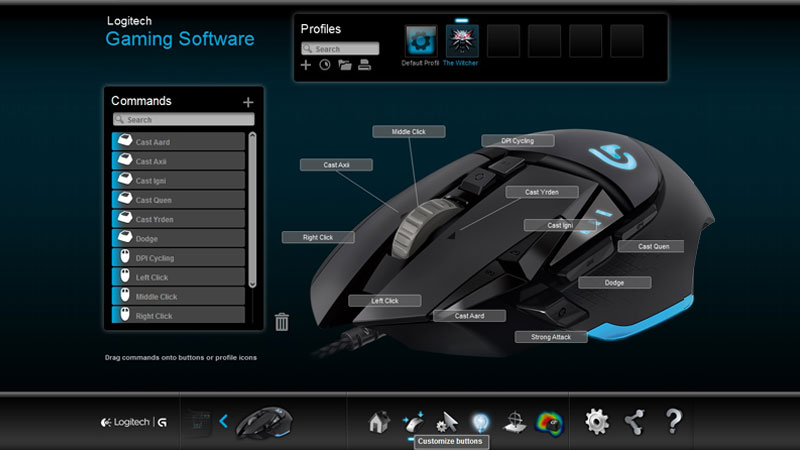The width and height of the screenshot is (800, 450).
Task: Click Strong Attack label on mouse
Action: pyautogui.click(x=551, y=337)
